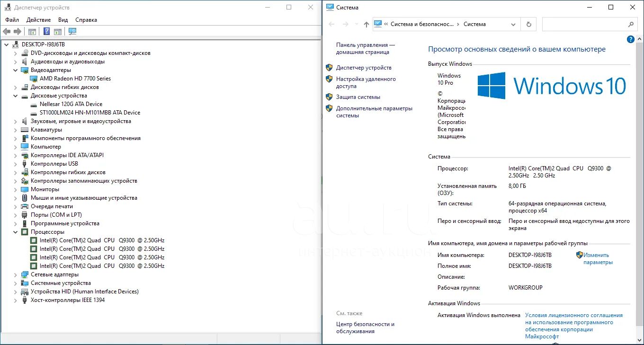Click Изменить параметры link
This screenshot has width=644, height=345.
coord(598,258)
